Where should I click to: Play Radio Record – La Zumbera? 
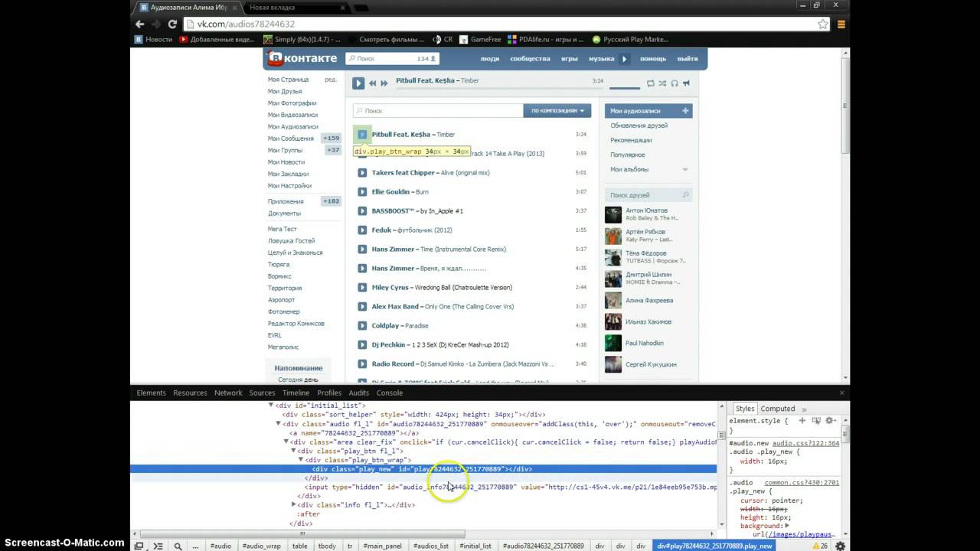click(x=362, y=364)
